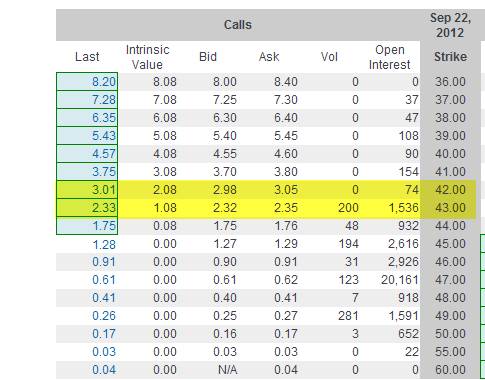Open the 3.75 last price link
The width and height of the screenshot is (485, 380).
104,172
